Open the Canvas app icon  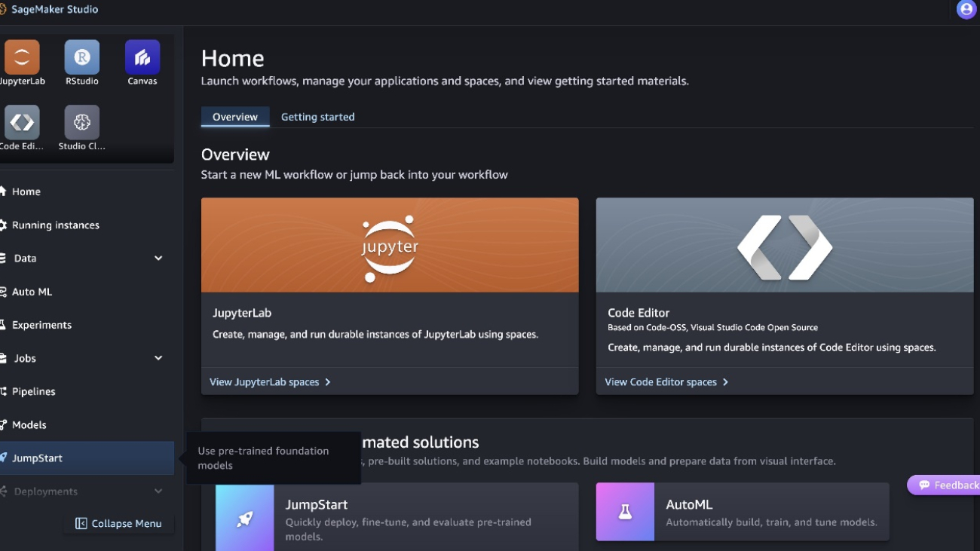tap(142, 57)
